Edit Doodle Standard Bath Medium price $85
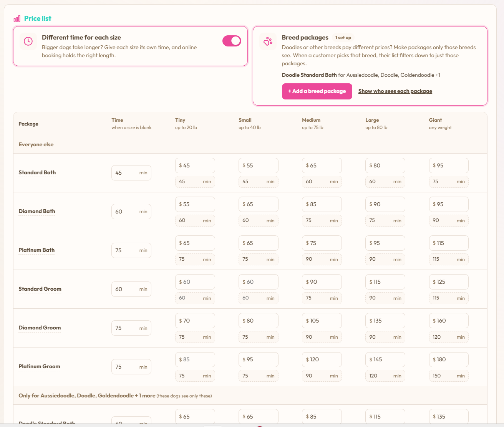 pos(322,416)
